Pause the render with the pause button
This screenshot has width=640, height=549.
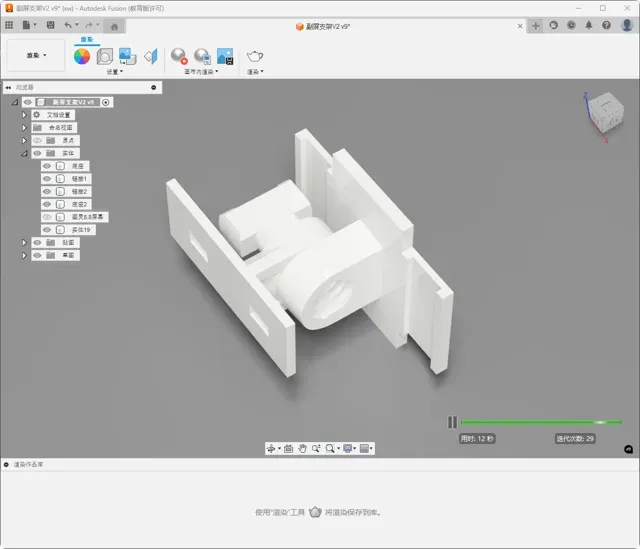tap(452, 422)
